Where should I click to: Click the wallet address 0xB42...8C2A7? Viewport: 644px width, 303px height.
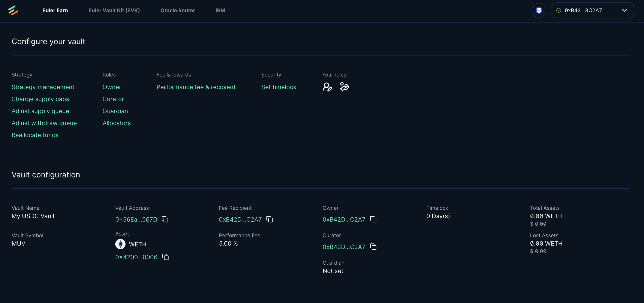click(x=583, y=10)
